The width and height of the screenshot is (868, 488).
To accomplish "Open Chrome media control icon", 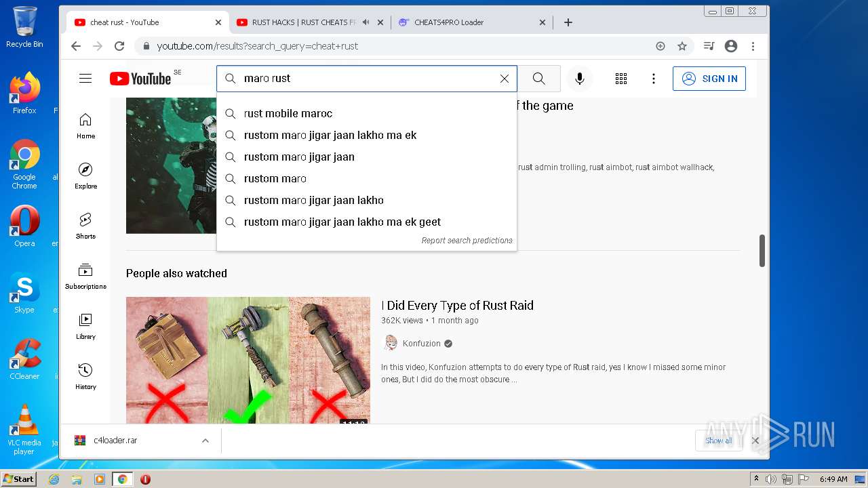I will click(709, 46).
